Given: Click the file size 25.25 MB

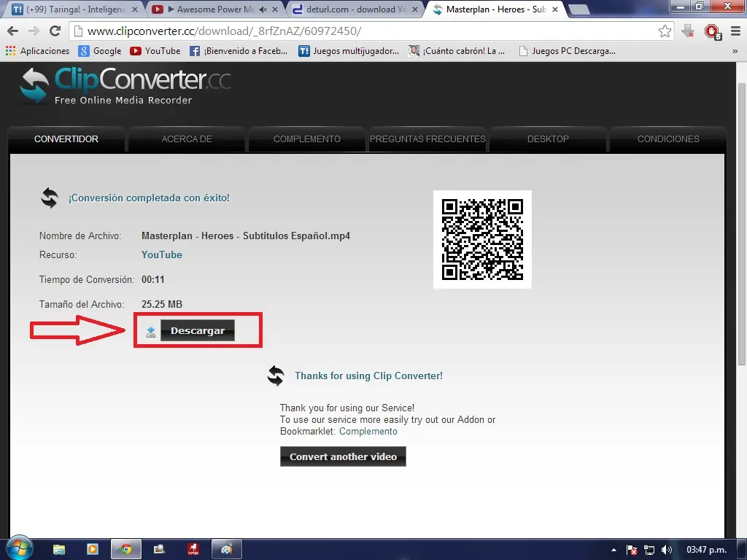Looking at the screenshot, I should pyautogui.click(x=162, y=304).
